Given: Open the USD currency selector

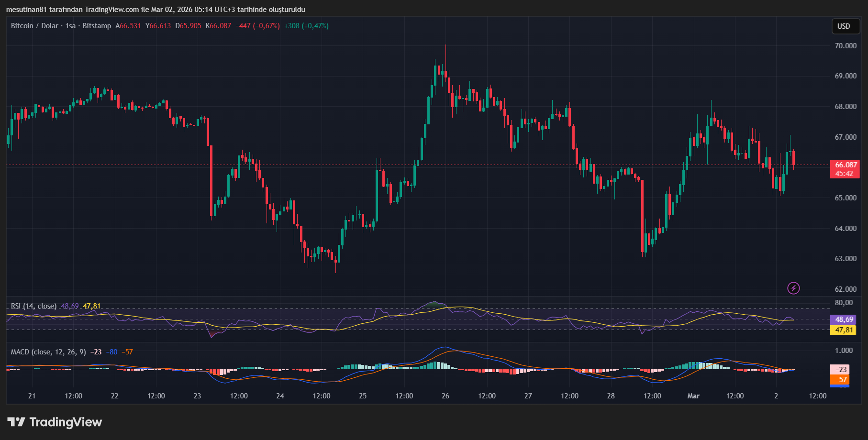Looking at the screenshot, I should 844,26.
